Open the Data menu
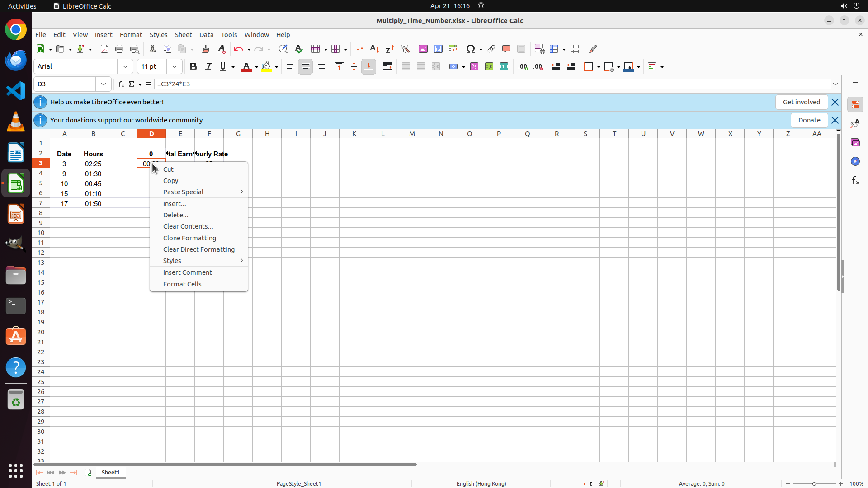868x488 pixels. click(206, 35)
